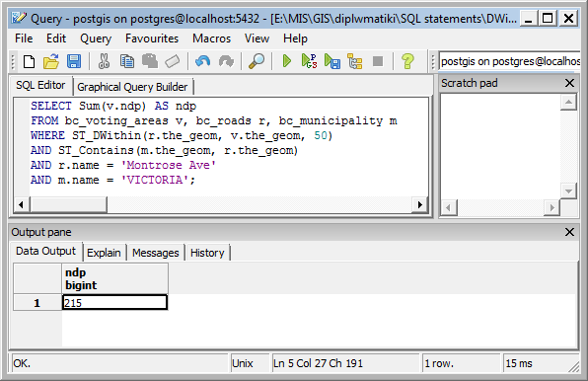
Task: Minimize the Query window
Action: 528,19
